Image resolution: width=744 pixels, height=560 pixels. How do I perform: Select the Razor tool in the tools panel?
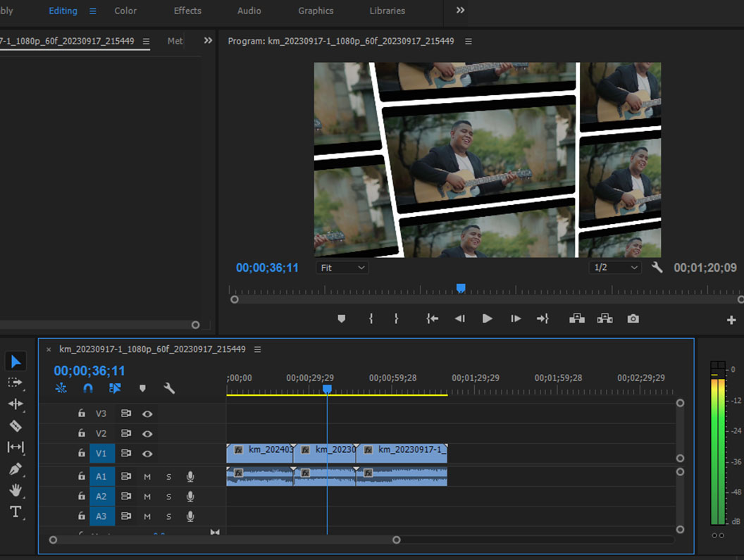pos(15,425)
